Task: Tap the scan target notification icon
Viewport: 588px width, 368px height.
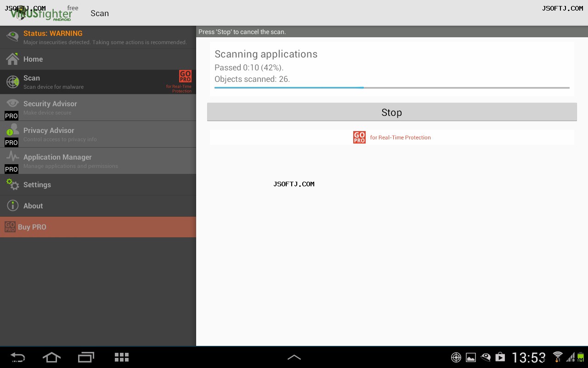Action: coord(456,357)
